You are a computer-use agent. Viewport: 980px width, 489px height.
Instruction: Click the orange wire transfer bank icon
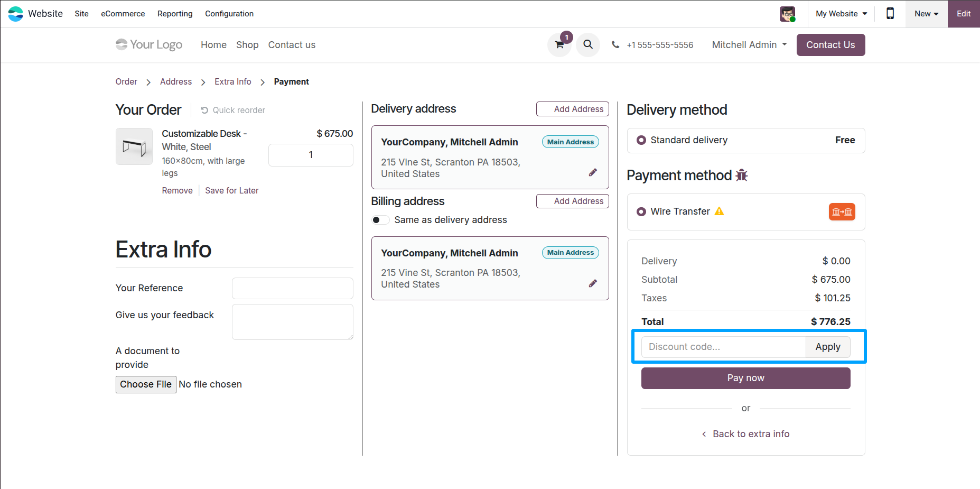(842, 212)
